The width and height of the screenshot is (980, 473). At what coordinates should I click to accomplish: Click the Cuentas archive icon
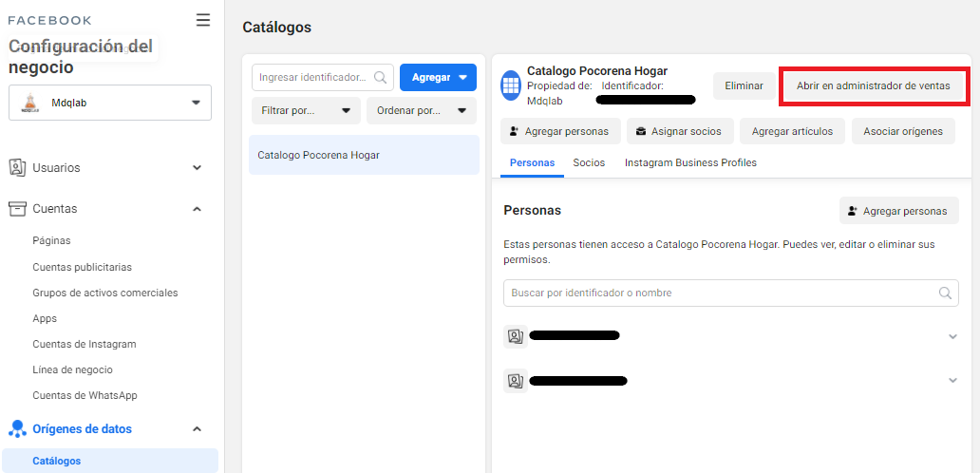17,209
